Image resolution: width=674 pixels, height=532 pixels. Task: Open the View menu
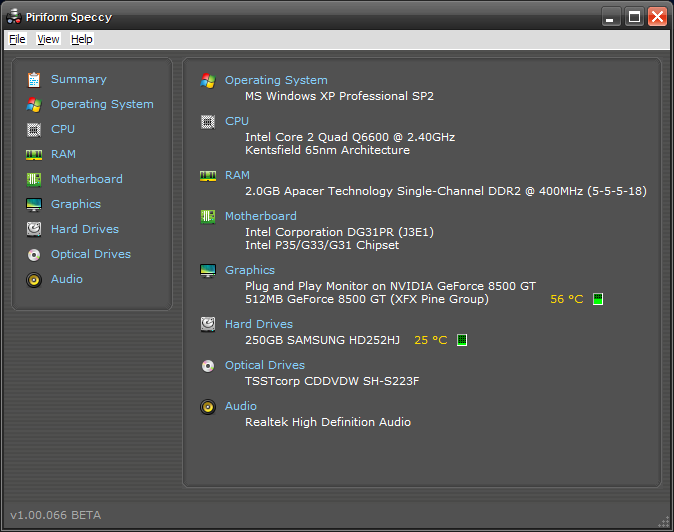tap(48, 39)
